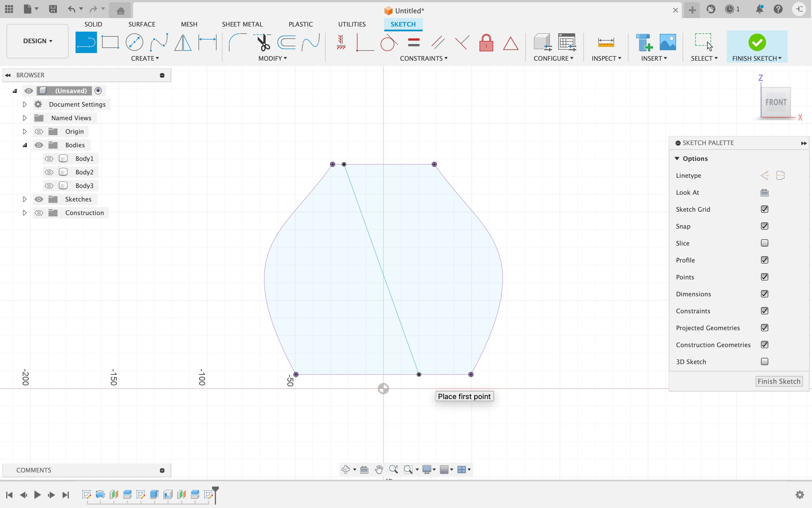Open the CONSTRAINTS dropdown menu

click(x=424, y=58)
